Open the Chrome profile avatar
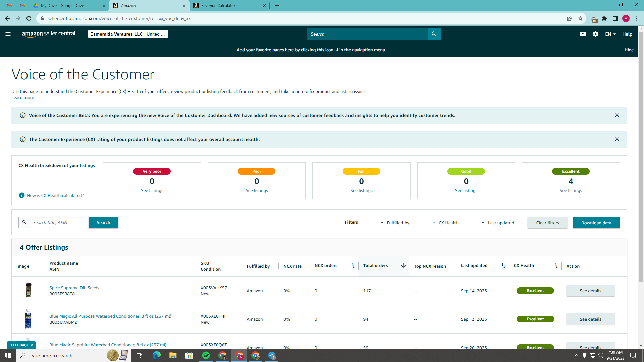 pos(626,18)
